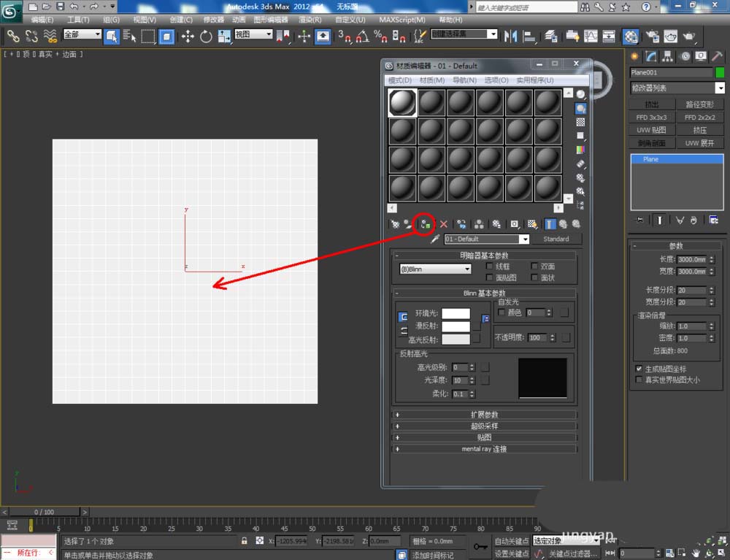This screenshot has width=730, height=560.
Task: Click the FFD 3x3x3 modifier button
Action: (652, 118)
